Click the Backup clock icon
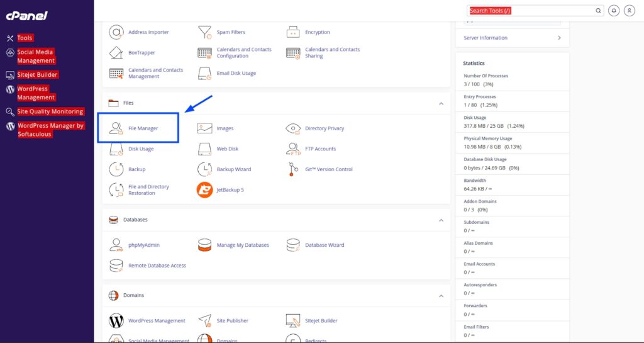The width and height of the screenshot is (644, 343). pyautogui.click(x=116, y=169)
